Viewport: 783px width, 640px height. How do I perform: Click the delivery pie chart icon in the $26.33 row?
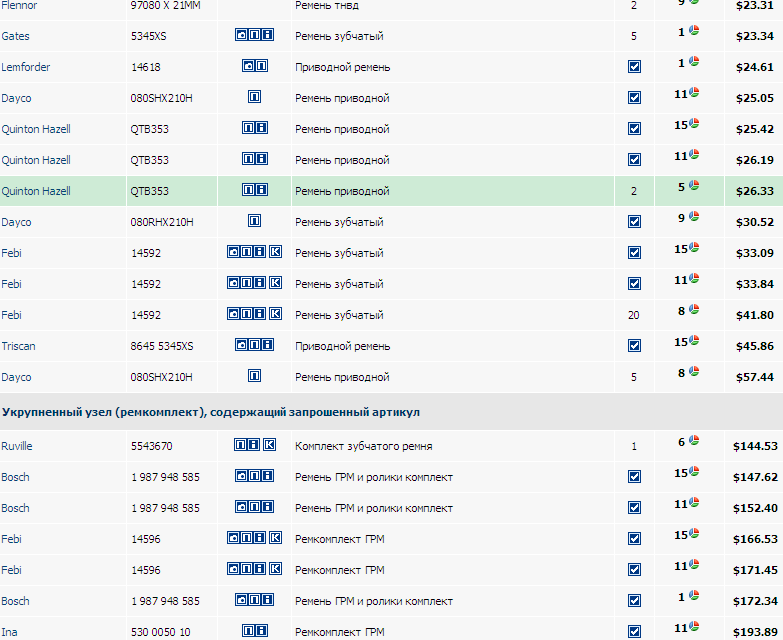(694, 185)
